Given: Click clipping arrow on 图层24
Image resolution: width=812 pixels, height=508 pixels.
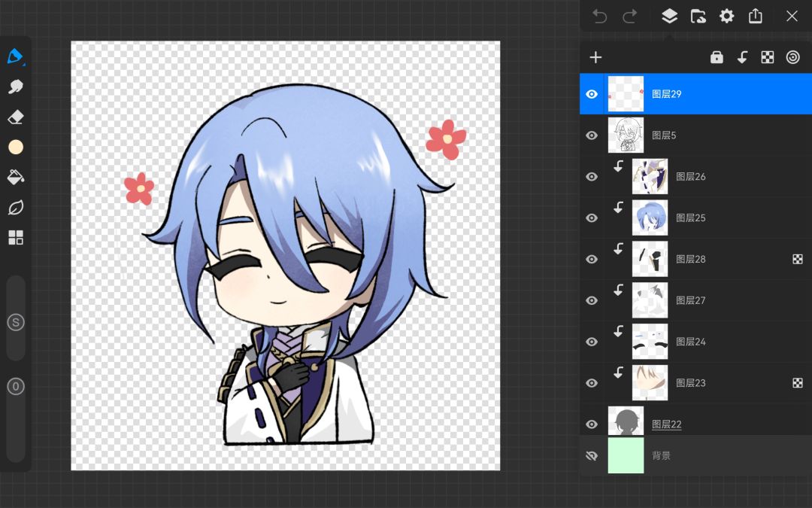Looking at the screenshot, I should point(618,331).
